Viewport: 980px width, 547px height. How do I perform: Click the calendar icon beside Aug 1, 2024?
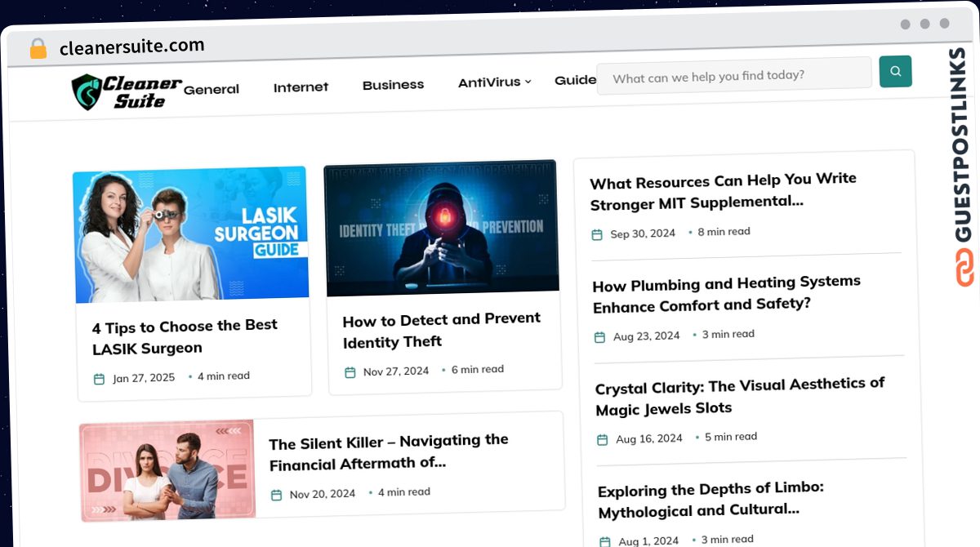coord(604,541)
